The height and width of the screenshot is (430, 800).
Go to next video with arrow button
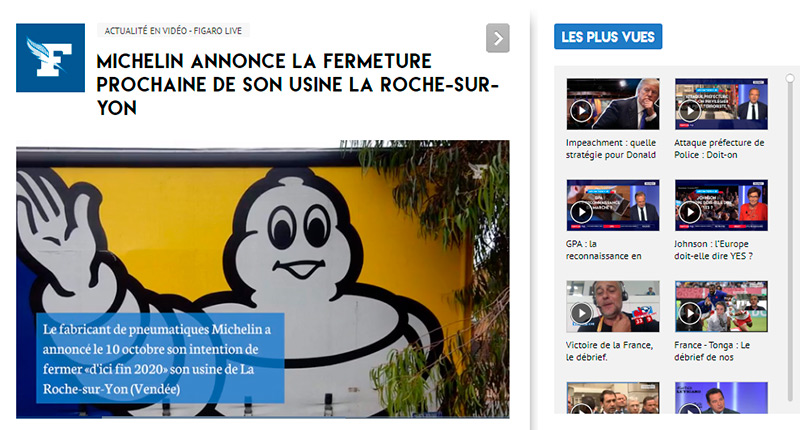(x=497, y=38)
